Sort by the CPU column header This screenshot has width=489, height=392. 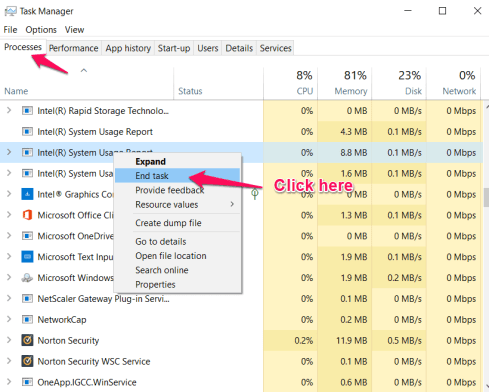[x=290, y=83]
